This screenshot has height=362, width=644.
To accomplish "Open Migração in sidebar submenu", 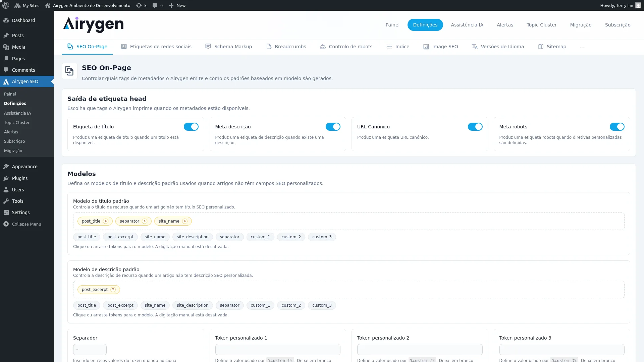I will [x=27, y=151].
